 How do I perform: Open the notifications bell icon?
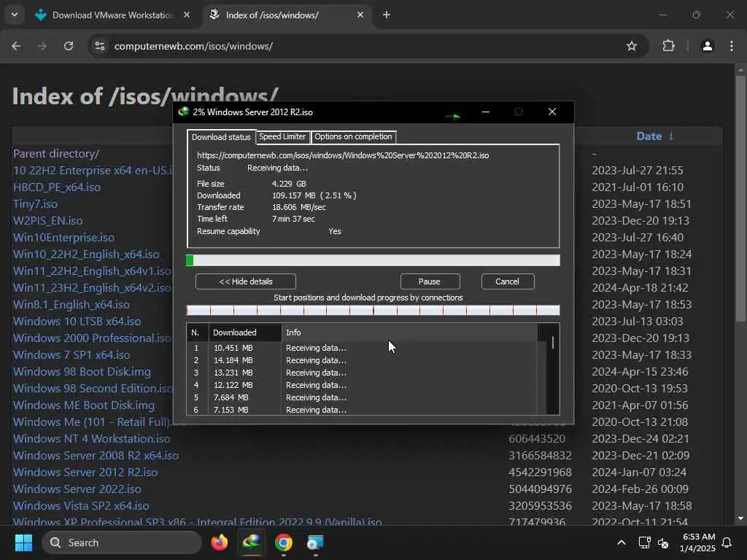(727, 542)
